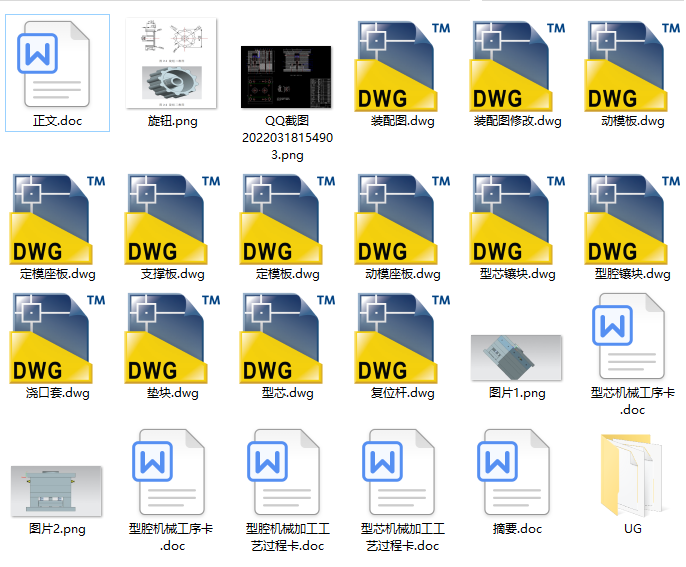
Task: Select the 型芯镶块.dwg drawing icon
Action: [x=517, y=219]
